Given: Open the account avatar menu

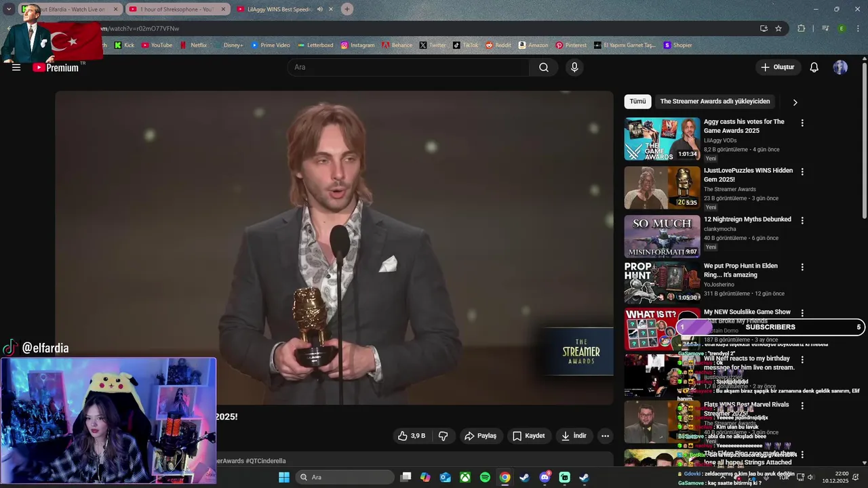Looking at the screenshot, I should point(840,67).
